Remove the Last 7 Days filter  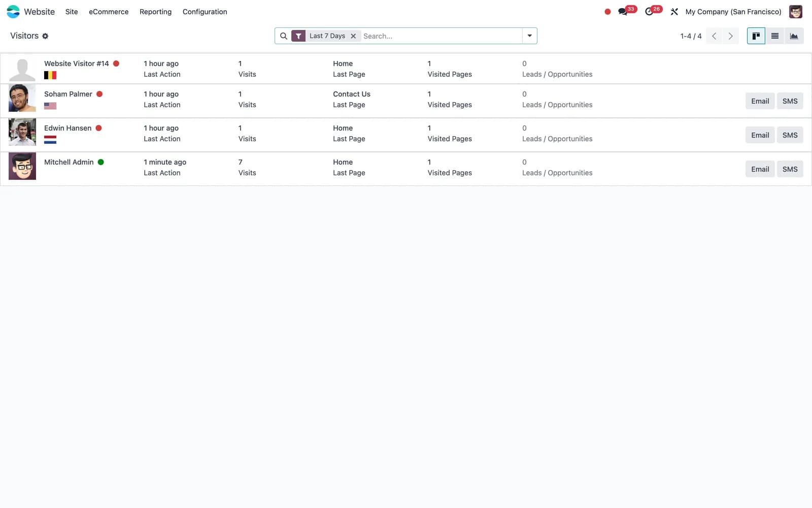click(353, 36)
